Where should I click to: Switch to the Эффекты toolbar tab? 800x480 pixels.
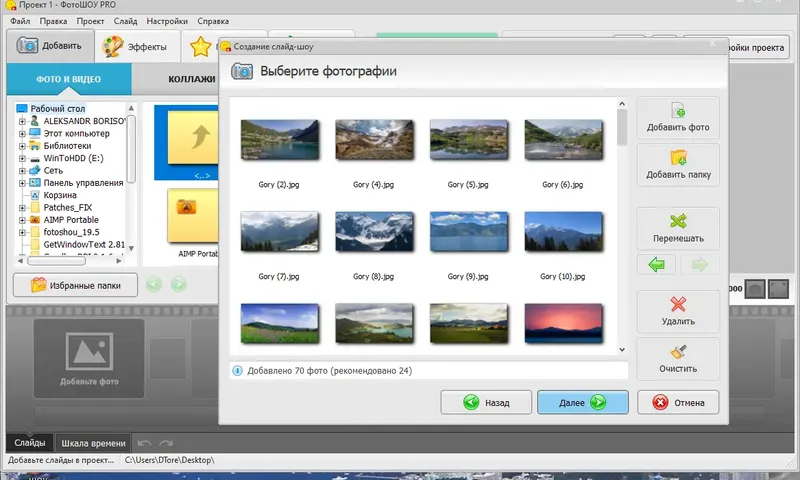(138, 46)
